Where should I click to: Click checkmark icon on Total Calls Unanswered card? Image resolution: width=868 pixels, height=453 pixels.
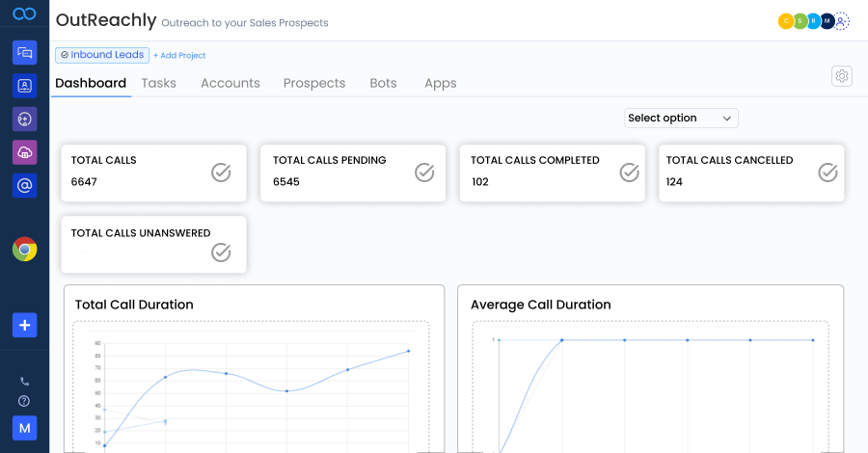click(221, 253)
